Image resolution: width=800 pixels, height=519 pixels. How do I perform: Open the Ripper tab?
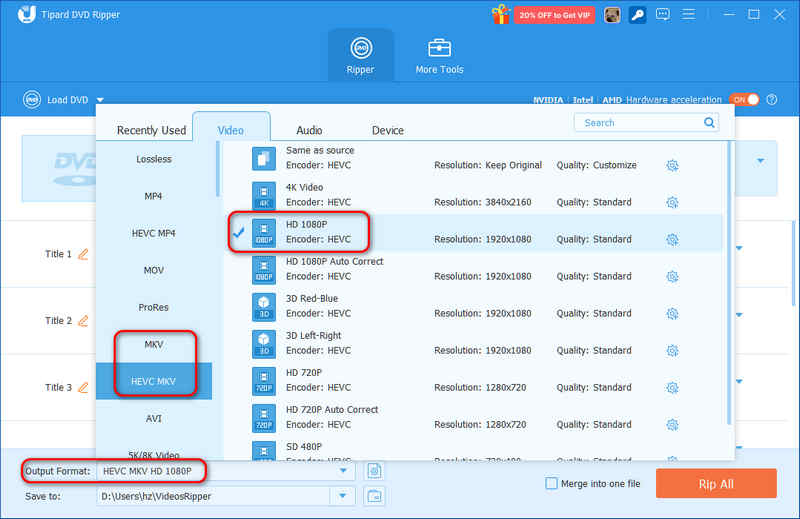(360, 56)
